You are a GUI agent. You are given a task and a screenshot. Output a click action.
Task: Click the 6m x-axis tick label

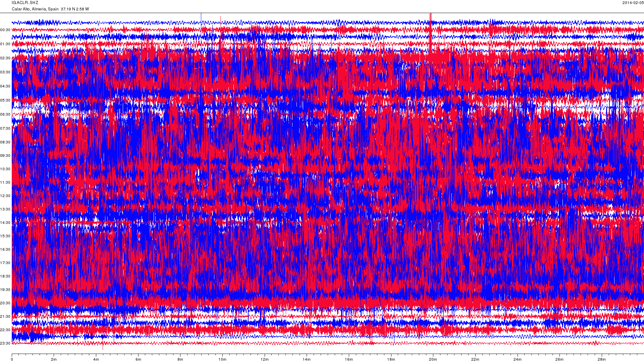point(138,360)
